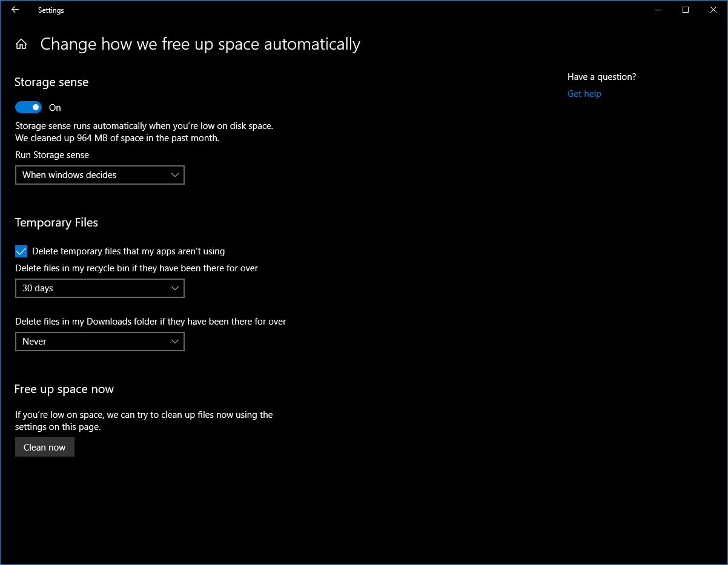Screen dimensions: 728x565
Task: Close the Settings window
Action: [x=713, y=10]
